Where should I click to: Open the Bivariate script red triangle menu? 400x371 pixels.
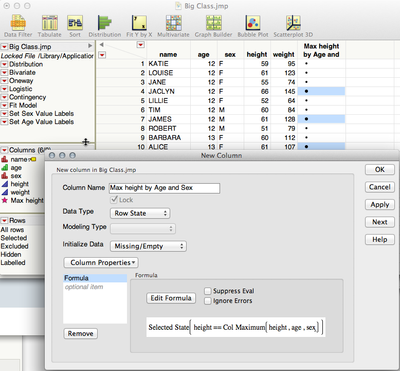(x=4, y=72)
